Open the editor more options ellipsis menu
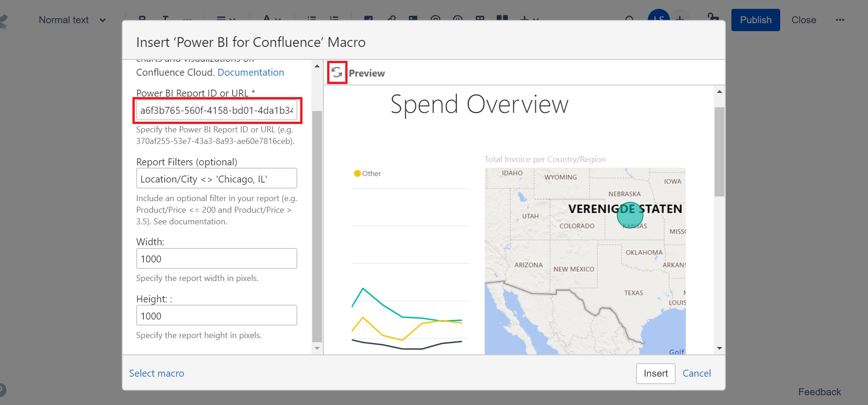868x405 pixels. pos(840,20)
